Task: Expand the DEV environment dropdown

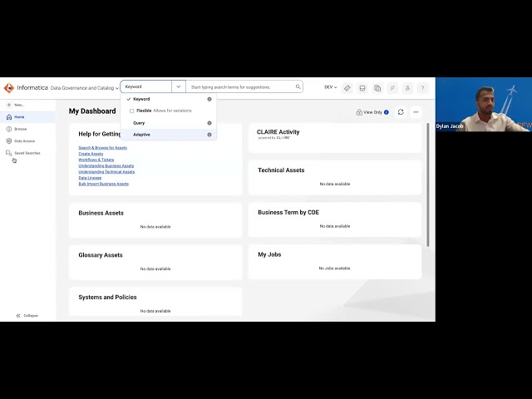Action: pyautogui.click(x=331, y=87)
